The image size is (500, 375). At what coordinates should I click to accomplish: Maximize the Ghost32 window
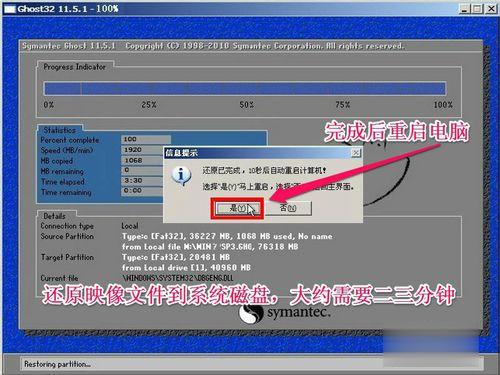tap(477, 9)
